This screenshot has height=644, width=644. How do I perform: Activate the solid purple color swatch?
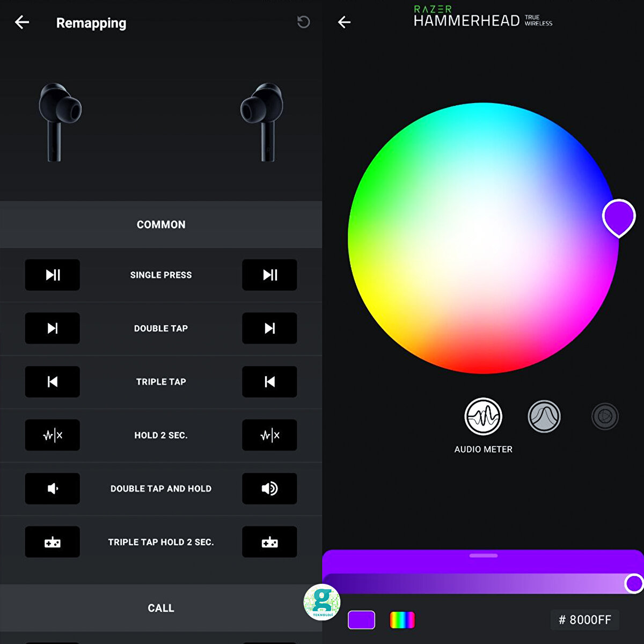coord(362,620)
